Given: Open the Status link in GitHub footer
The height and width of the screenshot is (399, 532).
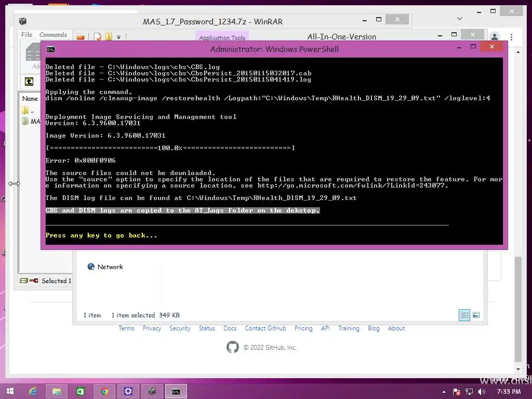Looking at the screenshot, I should point(207,328).
